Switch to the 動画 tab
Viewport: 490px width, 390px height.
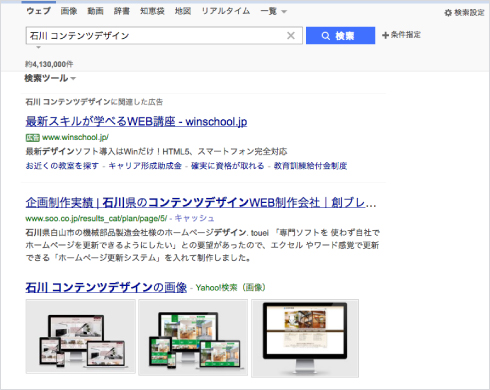coord(96,11)
